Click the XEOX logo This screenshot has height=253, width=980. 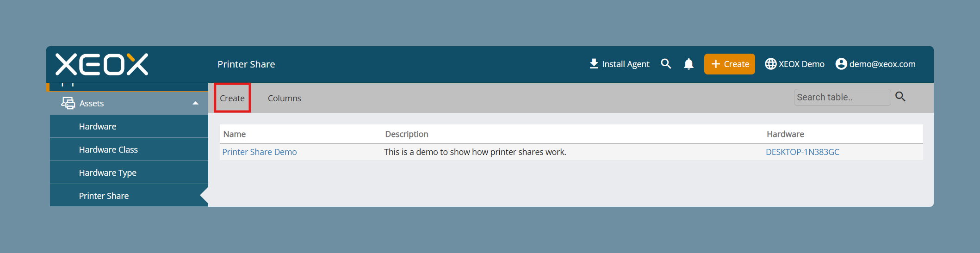pyautogui.click(x=102, y=64)
